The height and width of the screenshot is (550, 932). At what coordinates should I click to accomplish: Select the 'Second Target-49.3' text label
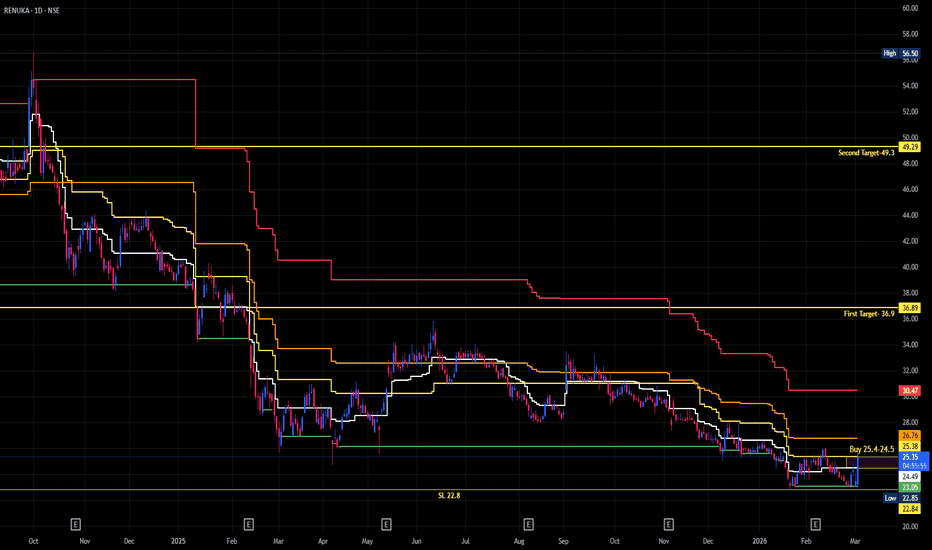866,153
